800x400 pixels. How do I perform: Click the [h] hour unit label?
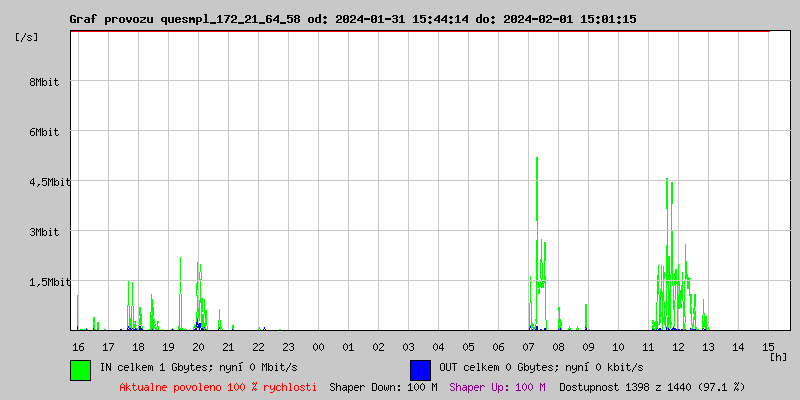778,356
